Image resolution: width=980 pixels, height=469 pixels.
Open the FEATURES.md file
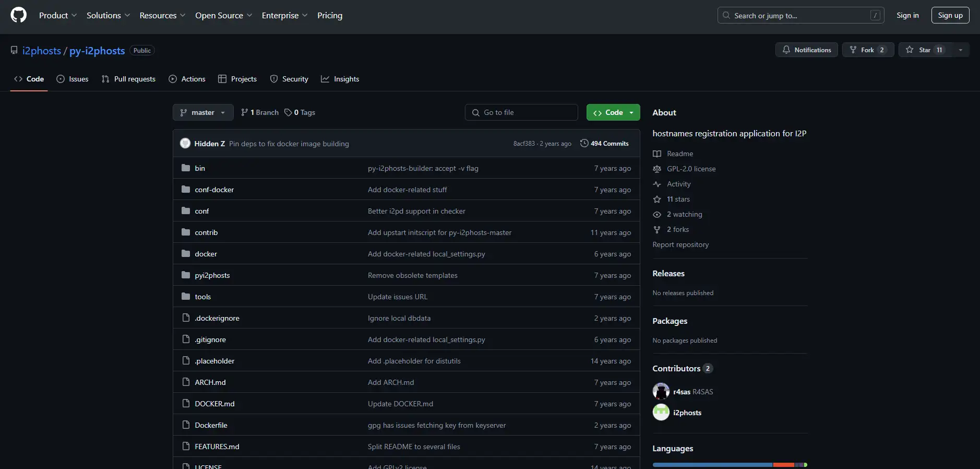point(217,447)
